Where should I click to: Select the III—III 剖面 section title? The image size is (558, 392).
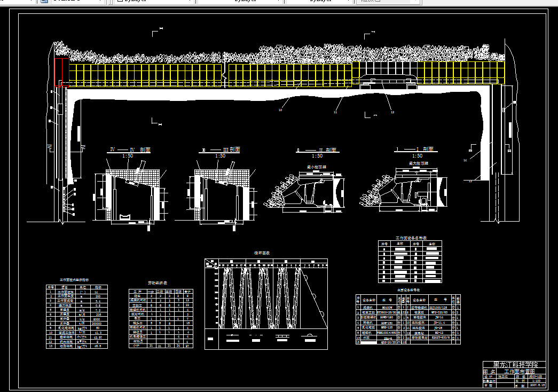221,150
